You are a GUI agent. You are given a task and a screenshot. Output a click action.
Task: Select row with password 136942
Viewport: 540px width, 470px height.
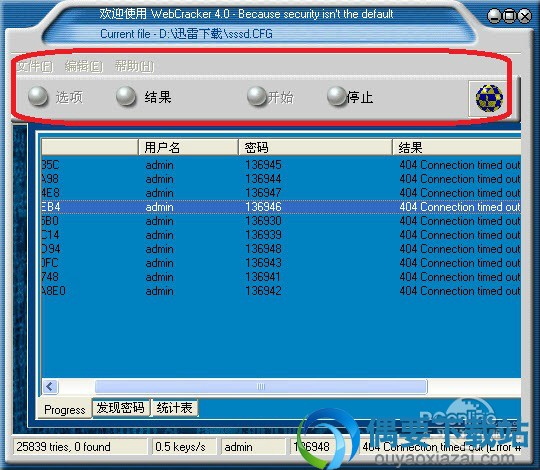281,291
